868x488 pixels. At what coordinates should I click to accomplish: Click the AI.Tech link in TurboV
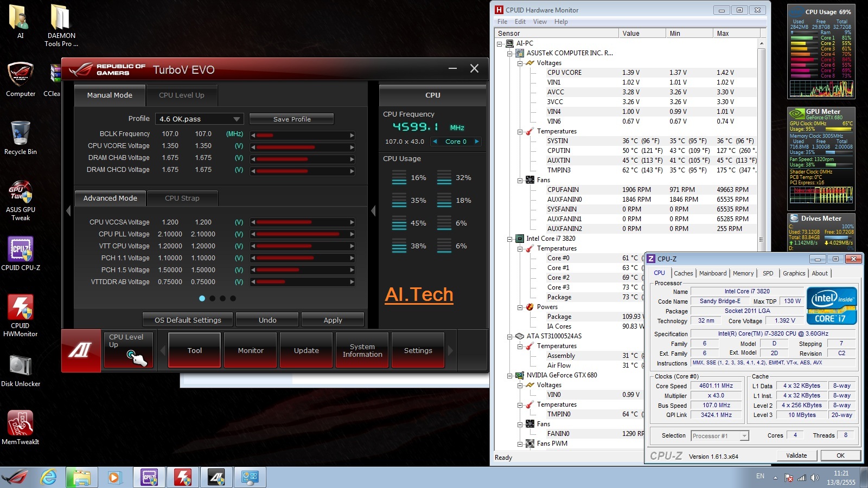419,294
